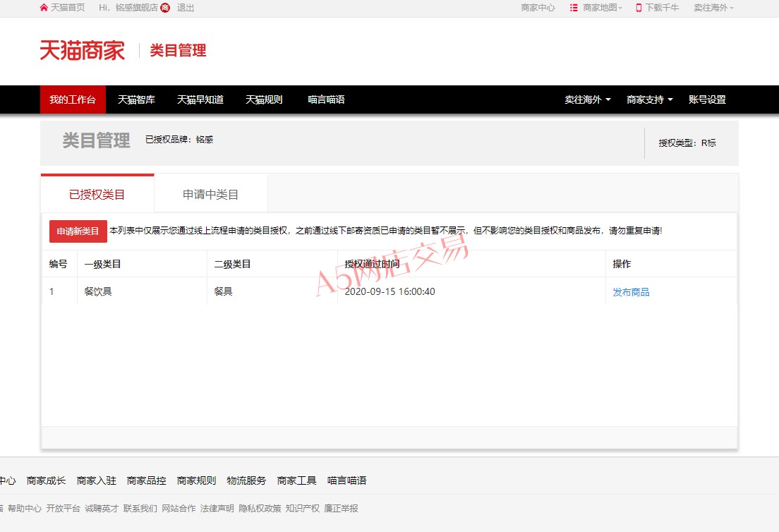Click the Hi, 铭感旗舰店 account name
This screenshot has width=779, height=532.
128,8
